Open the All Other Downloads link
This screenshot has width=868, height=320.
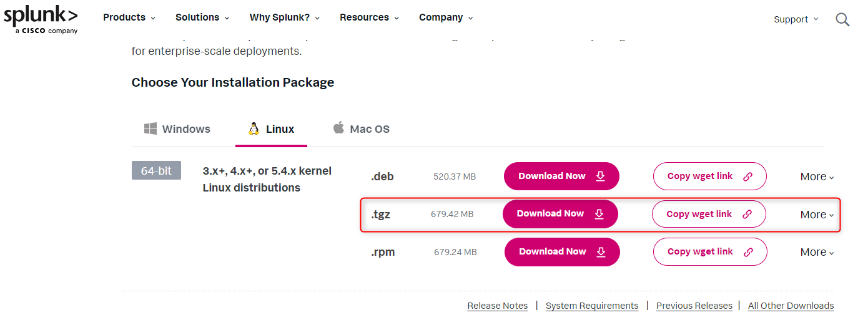coord(791,306)
